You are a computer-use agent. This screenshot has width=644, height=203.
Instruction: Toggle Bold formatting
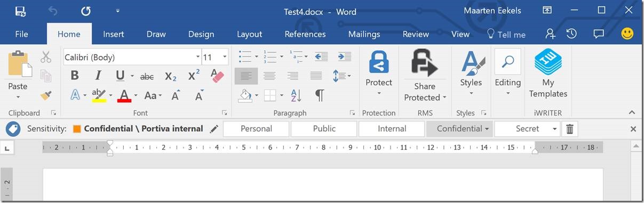tap(75, 76)
